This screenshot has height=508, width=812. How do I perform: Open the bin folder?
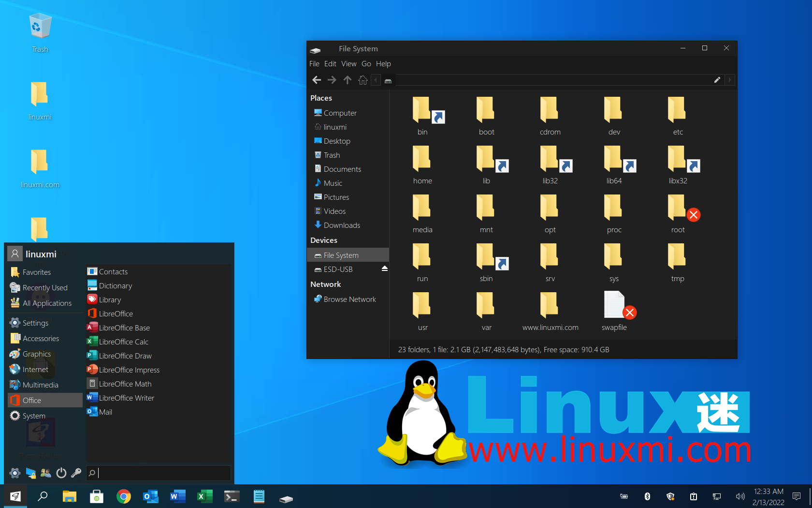coord(422,116)
